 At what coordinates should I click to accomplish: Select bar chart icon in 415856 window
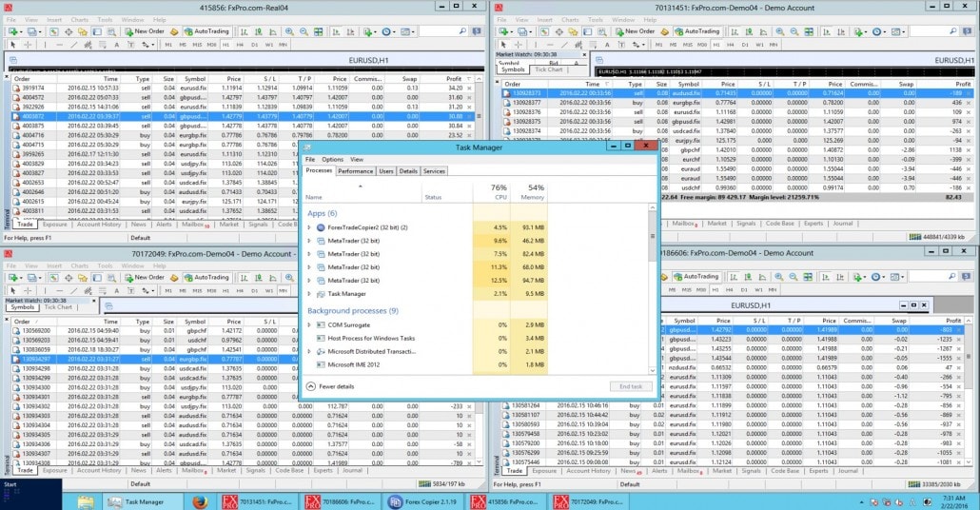point(244,31)
